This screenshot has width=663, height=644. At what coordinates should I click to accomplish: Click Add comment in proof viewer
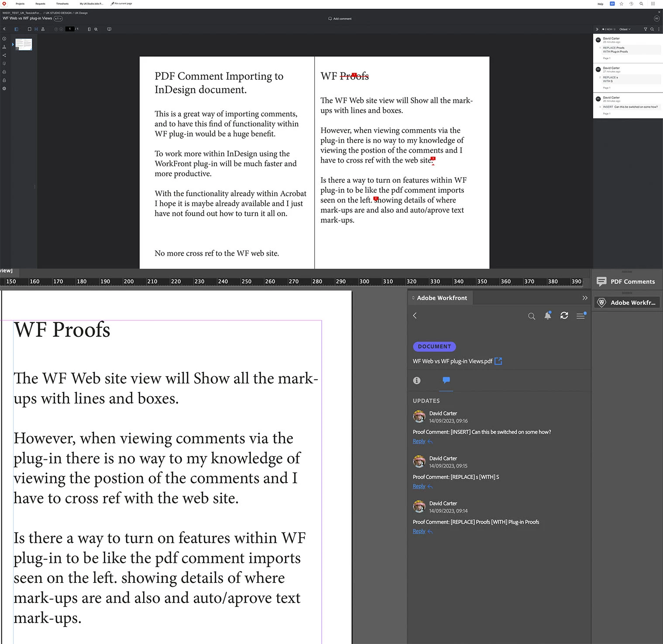coord(340,19)
